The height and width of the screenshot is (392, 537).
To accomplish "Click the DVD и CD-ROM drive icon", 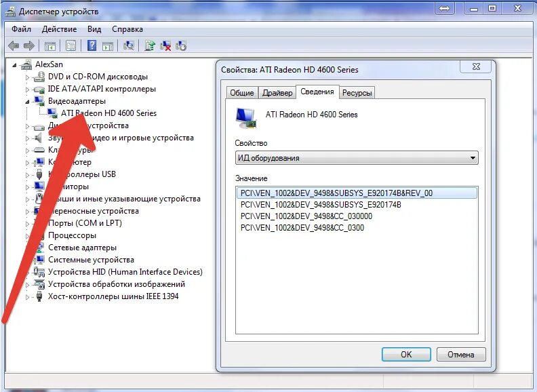I will click(39, 77).
